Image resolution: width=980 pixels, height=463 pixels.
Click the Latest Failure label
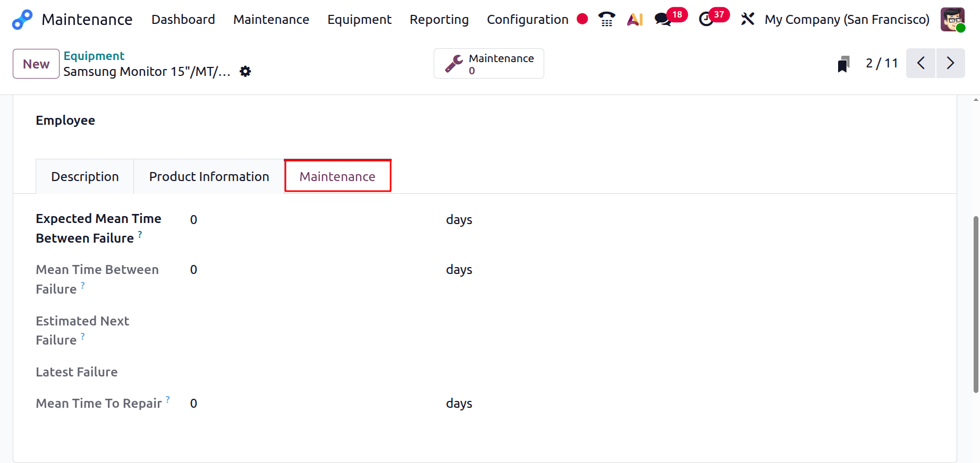point(77,372)
